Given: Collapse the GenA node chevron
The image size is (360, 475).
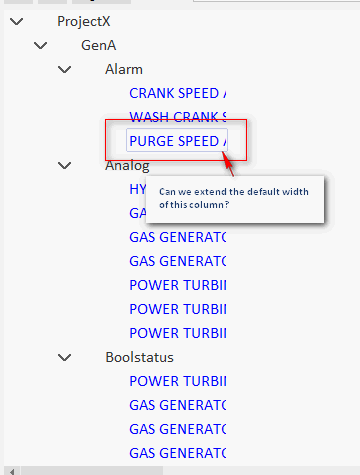Looking at the screenshot, I should click(41, 46).
